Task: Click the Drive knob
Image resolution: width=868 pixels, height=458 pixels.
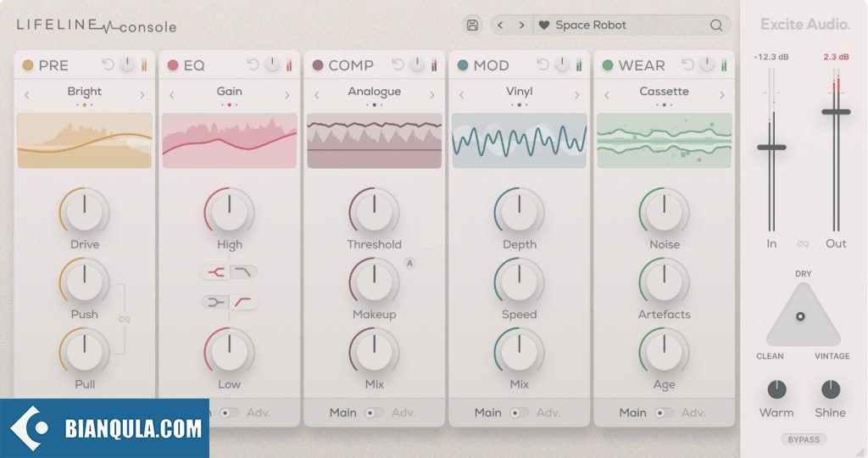Action: pos(84,211)
